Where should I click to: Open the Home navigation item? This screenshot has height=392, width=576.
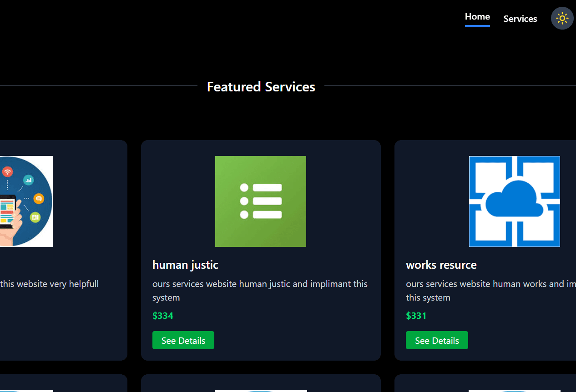[x=477, y=16]
